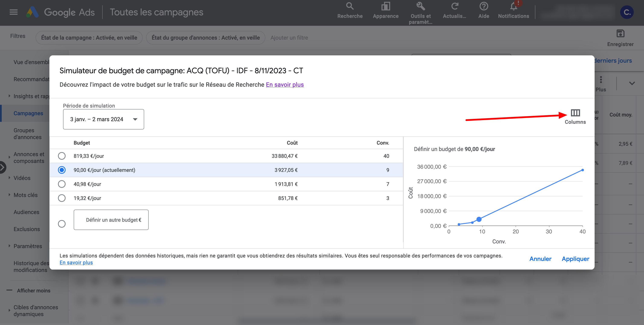
Task: Open En savoir plus link in header
Action: click(x=285, y=85)
